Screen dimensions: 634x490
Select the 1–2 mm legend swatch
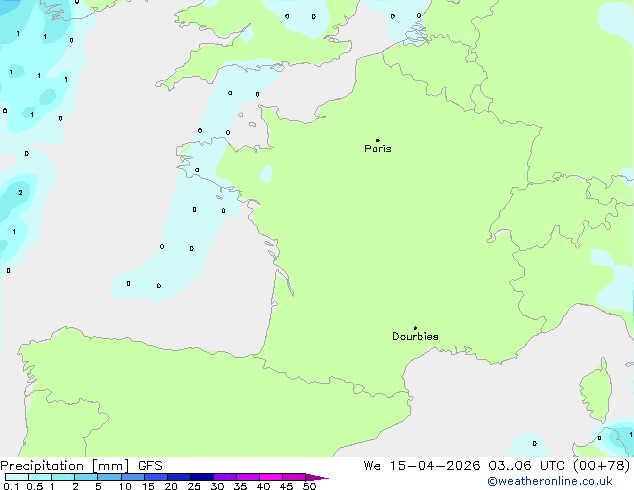(x=63, y=477)
